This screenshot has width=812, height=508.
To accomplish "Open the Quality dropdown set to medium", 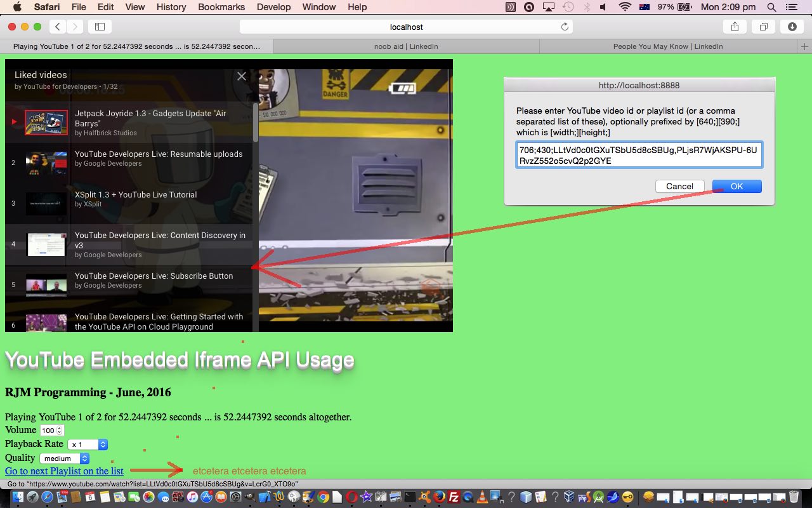I will click(64, 458).
